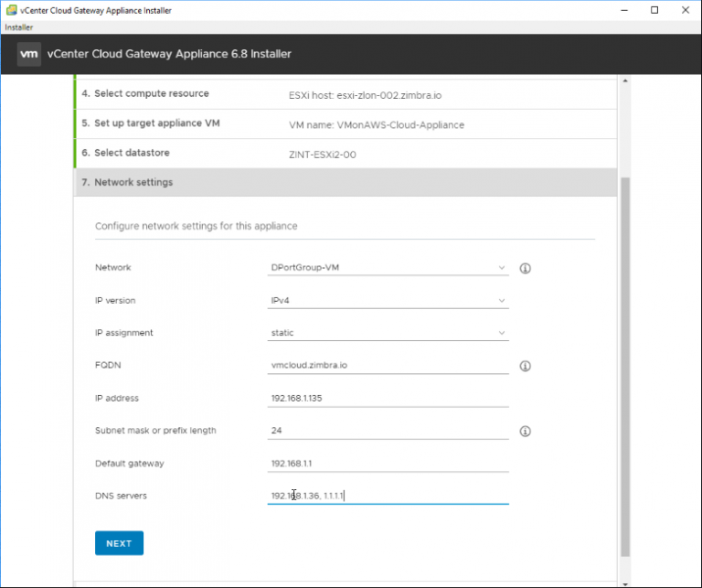
Task: Open the Installer menu
Action: [19, 27]
